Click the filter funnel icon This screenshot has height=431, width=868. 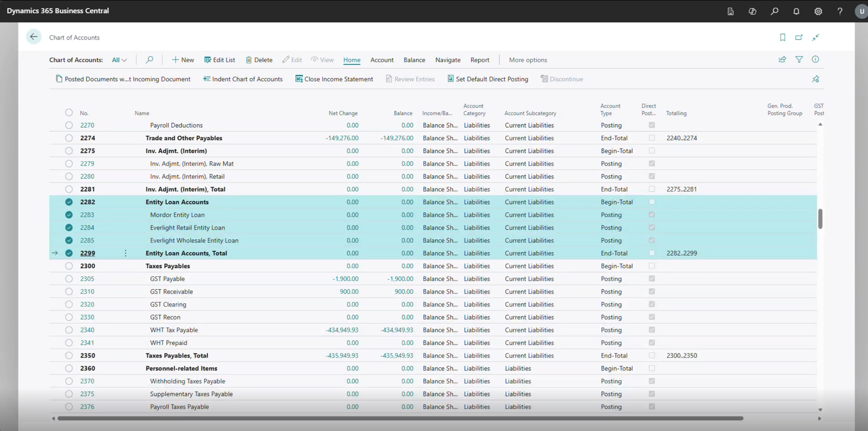[799, 59]
